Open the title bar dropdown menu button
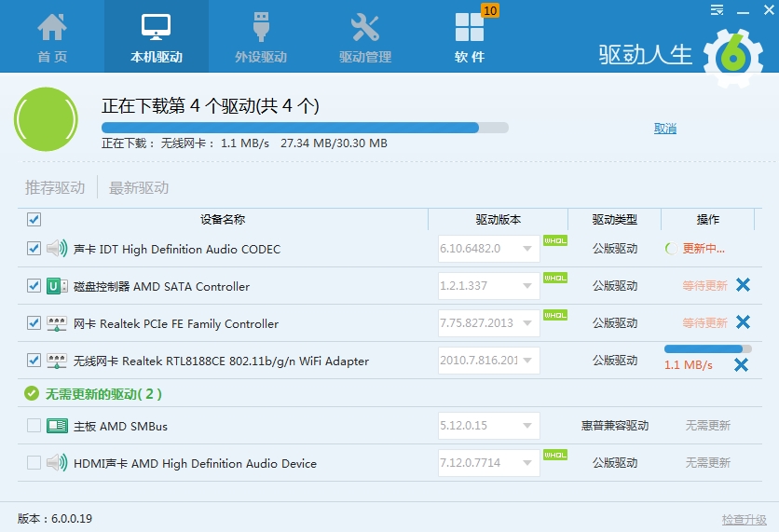The height and width of the screenshot is (532, 779). click(x=717, y=10)
